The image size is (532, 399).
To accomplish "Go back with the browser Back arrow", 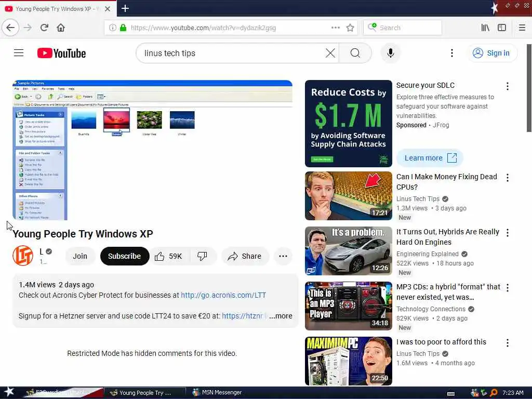I will (x=10, y=28).
